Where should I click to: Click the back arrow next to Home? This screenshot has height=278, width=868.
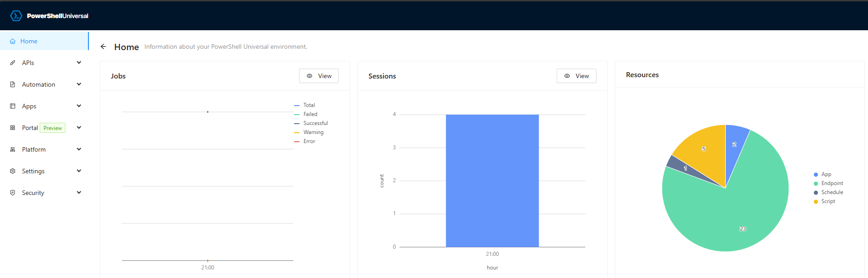(x=103, y=46)
